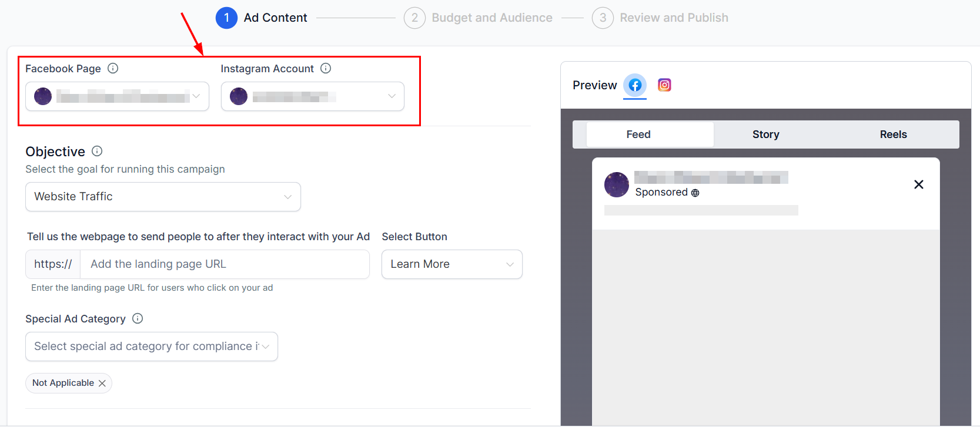Click the landing page URL field

[225, 264]
